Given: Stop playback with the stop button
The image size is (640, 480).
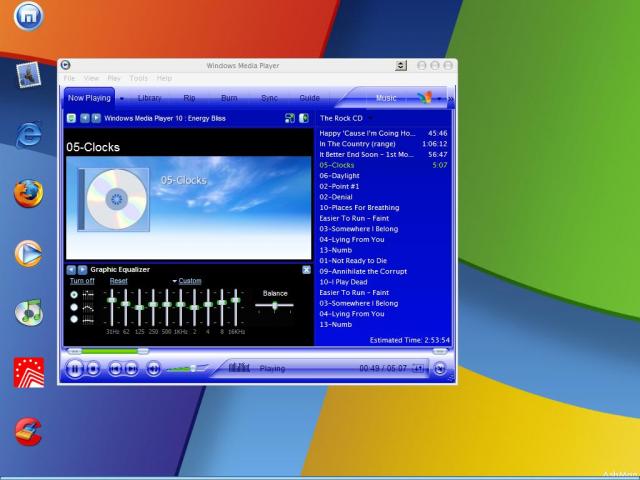Looking at the screenshot, I should pyautogui.click(x=93, y=369).
